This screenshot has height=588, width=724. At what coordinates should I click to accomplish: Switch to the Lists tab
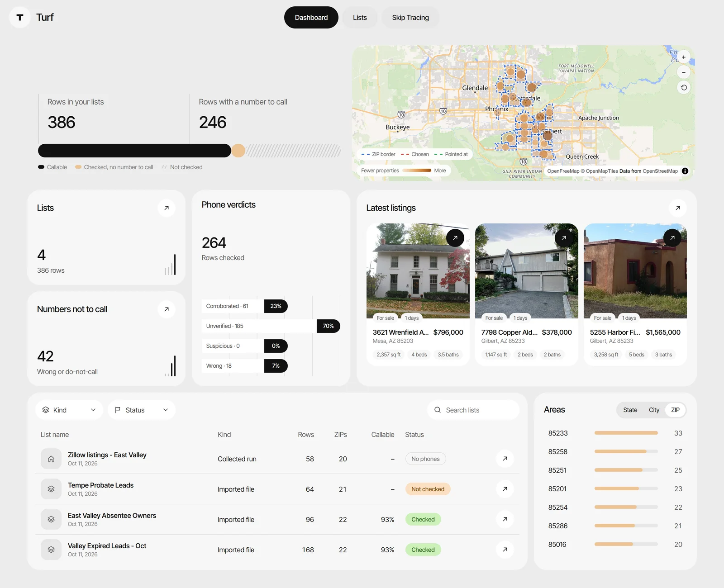(360, 18)
